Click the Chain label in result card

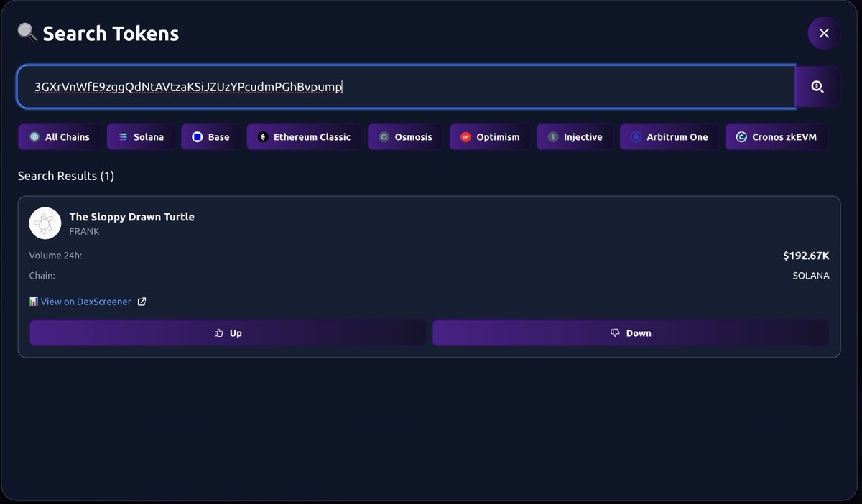tap(42, 276)
